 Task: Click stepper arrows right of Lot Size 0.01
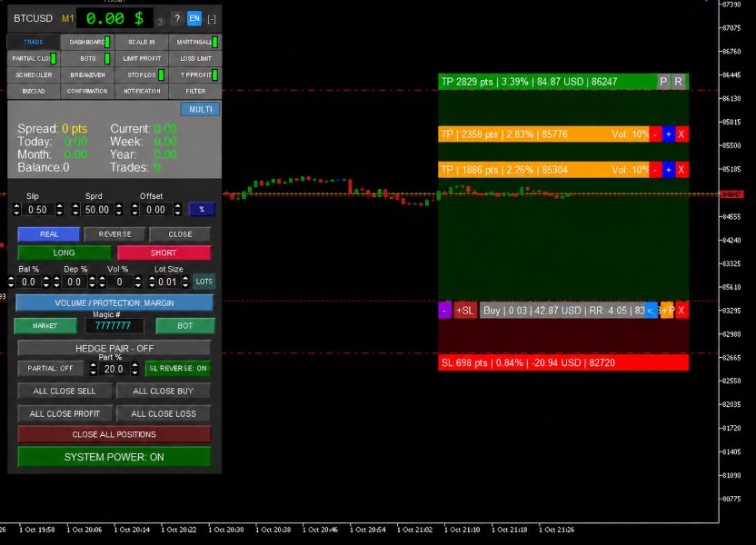click(x=185, y=282)
